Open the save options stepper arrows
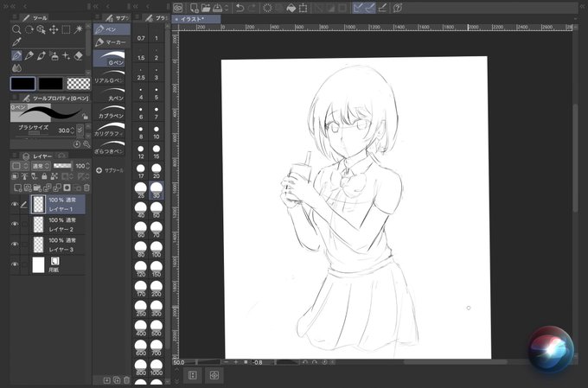The height and width of the screenshot is (388, 588). 227,8
